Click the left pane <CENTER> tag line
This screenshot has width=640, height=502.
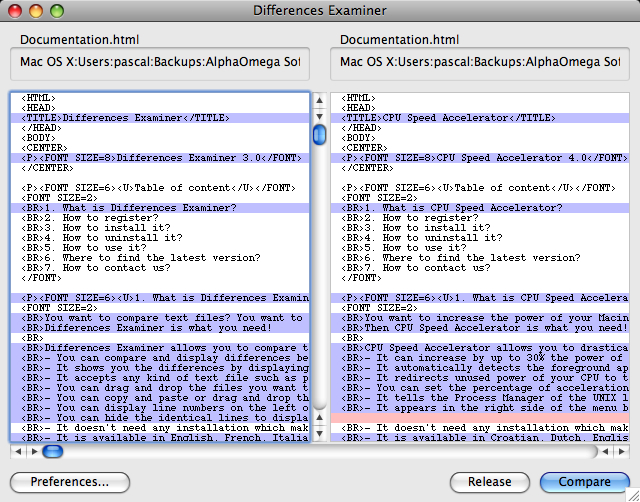click(160, 148)
